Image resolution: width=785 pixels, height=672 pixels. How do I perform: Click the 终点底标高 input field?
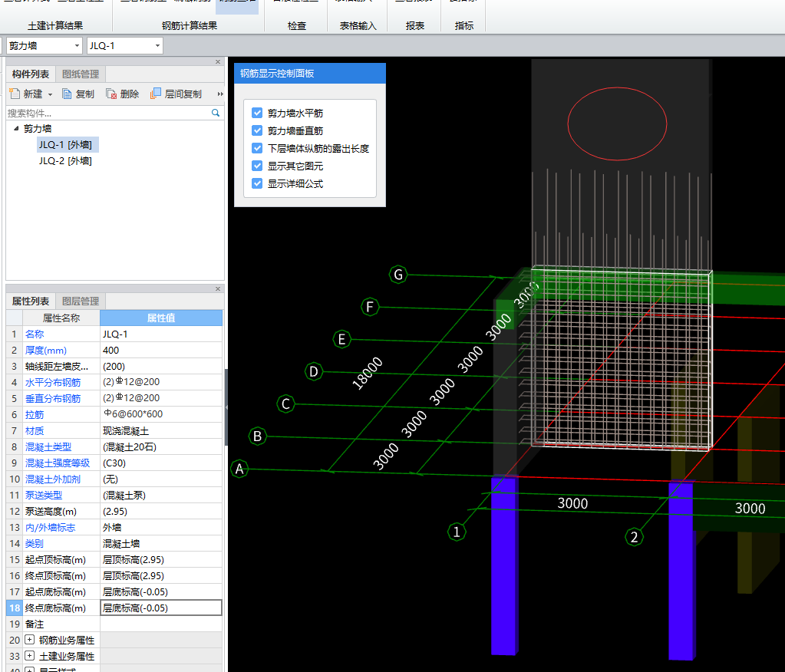click(161, 608)
